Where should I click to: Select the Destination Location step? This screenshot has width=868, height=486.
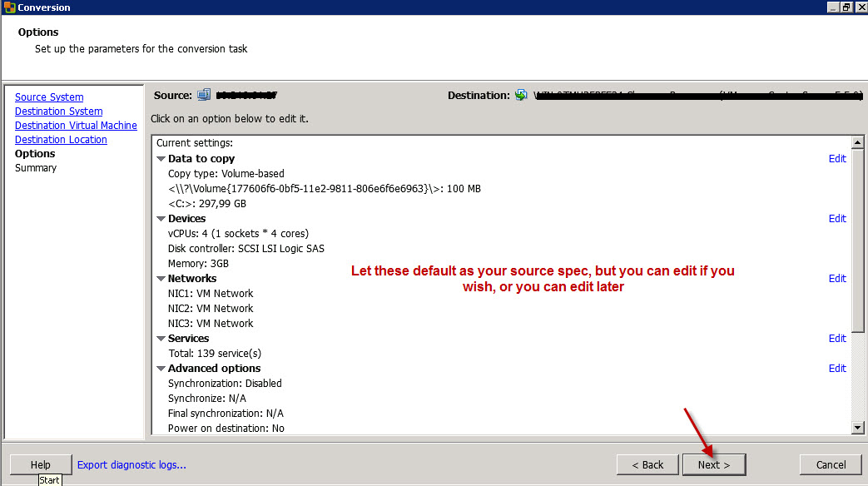coord(61,139)
